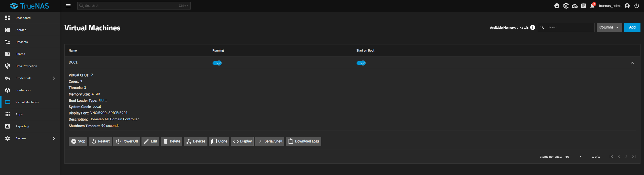Open Storage in the sidebar
The height and width of the screenshot is (175, 644).
(x=30, y=30)
